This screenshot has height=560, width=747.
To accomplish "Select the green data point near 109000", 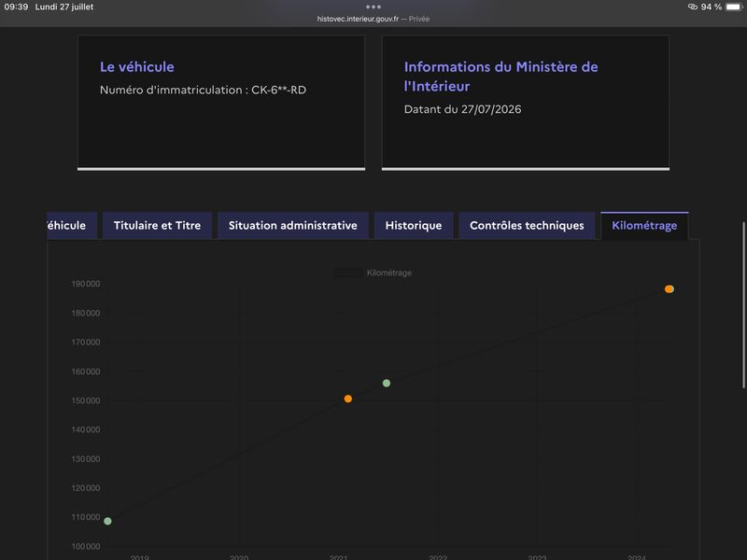I will click(107, 521).
